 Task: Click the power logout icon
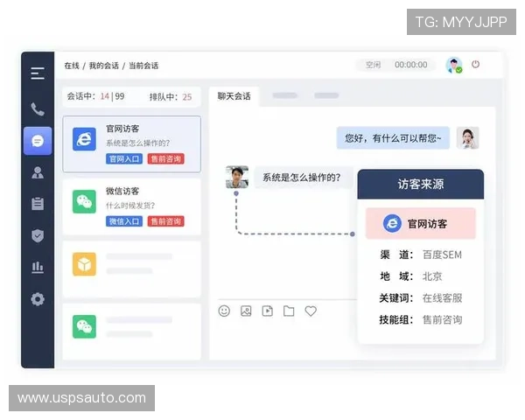[475, 64]
